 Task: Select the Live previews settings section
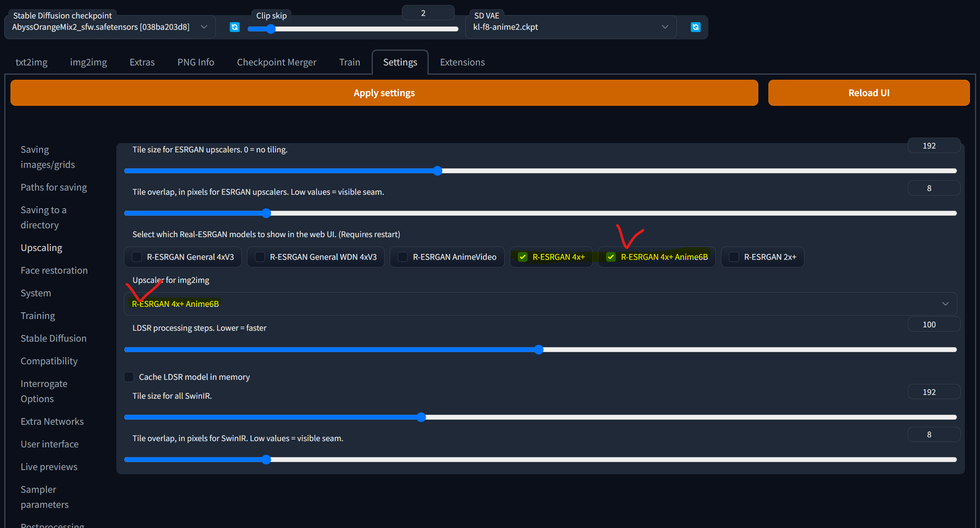(x=49, y=467)
